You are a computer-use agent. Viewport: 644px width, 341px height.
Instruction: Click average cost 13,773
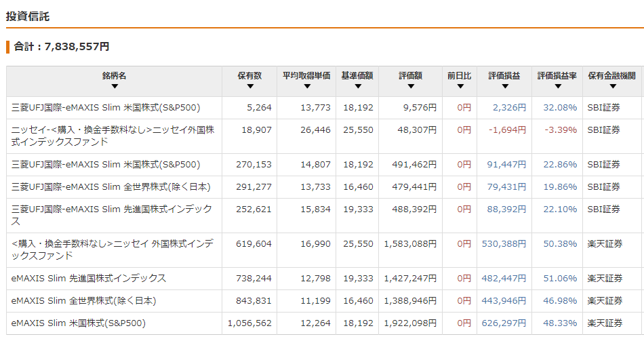[315, 108]
